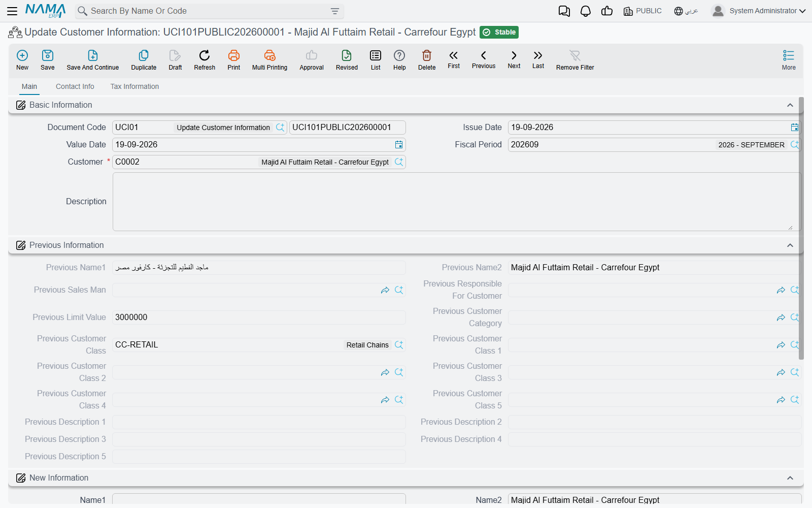Screen dimensions: 812x508
Task: Open Previous Customer Class 4 link arrow
Action: point(385,400)
